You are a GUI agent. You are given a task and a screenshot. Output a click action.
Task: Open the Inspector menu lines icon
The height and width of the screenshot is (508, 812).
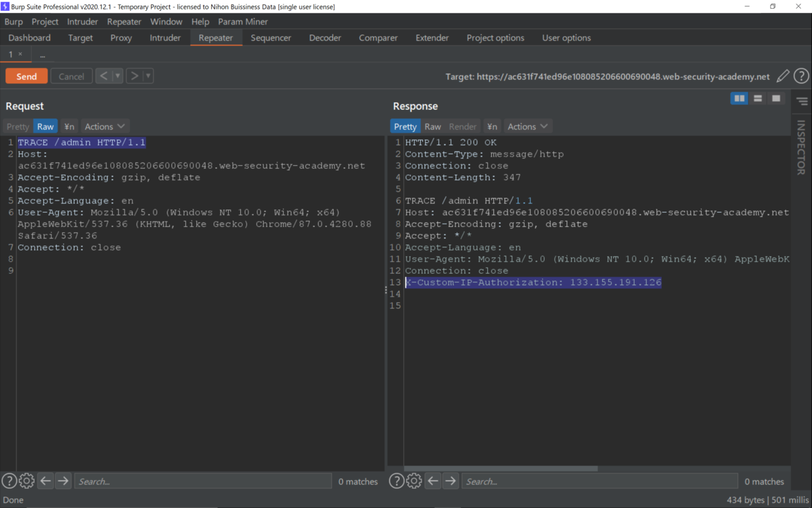tap(802, 102)
